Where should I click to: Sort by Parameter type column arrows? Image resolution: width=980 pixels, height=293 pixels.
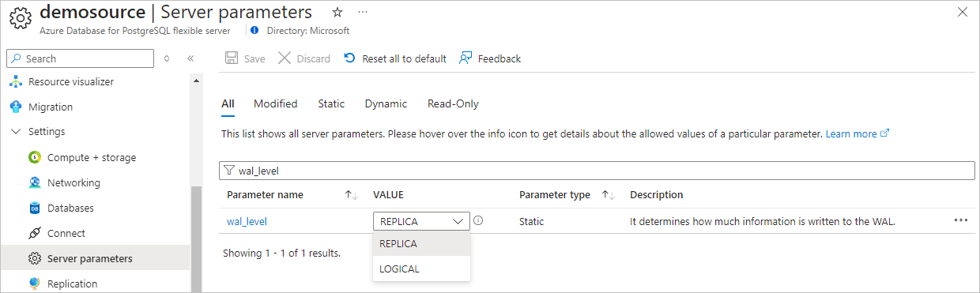click(609, 195)
